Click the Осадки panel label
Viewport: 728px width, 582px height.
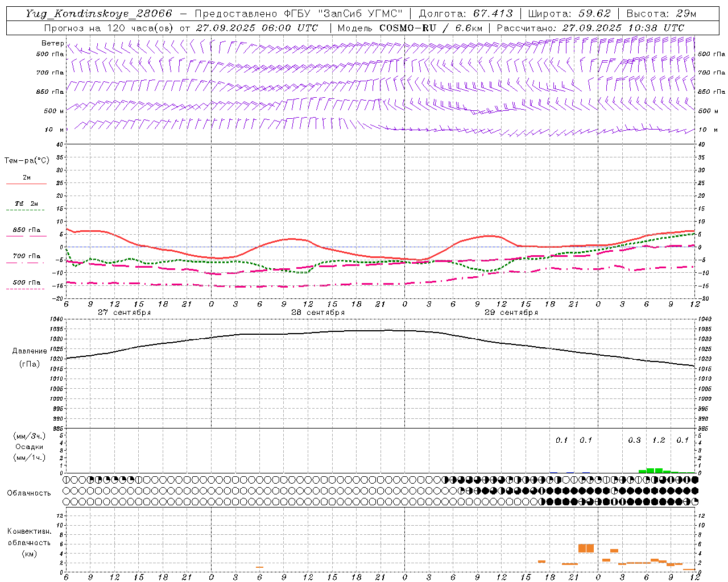point(30,447)
